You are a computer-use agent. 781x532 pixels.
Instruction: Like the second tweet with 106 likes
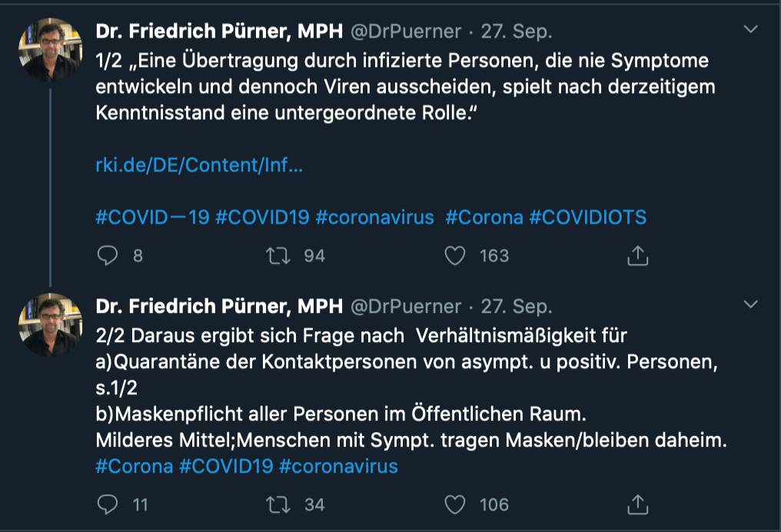tap(455, 504)
